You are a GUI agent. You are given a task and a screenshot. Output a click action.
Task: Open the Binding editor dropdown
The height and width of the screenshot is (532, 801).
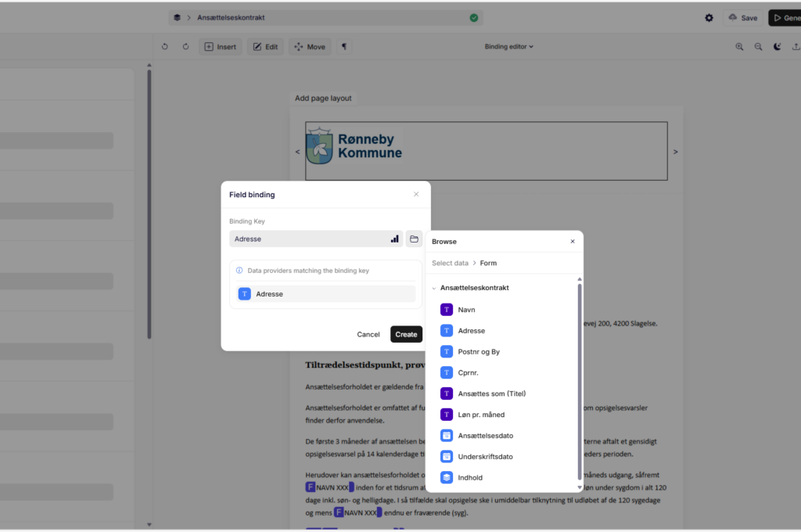[509, 47]
